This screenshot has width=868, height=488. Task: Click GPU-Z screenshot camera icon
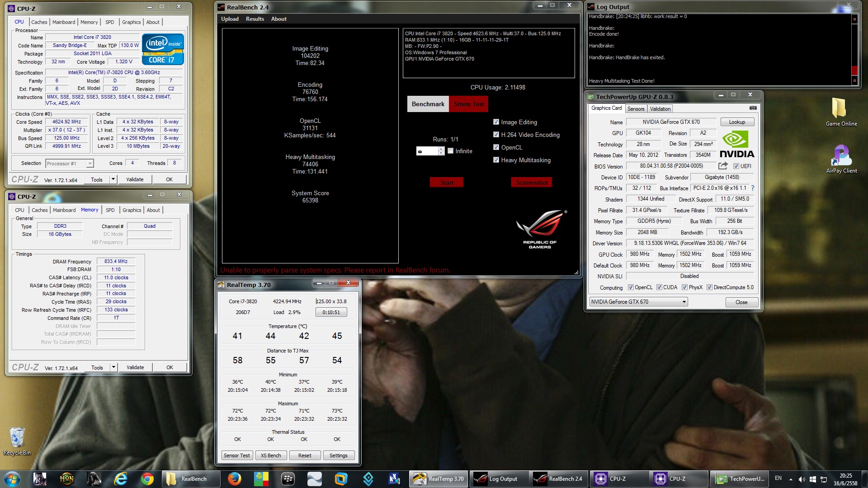[753, 108]
